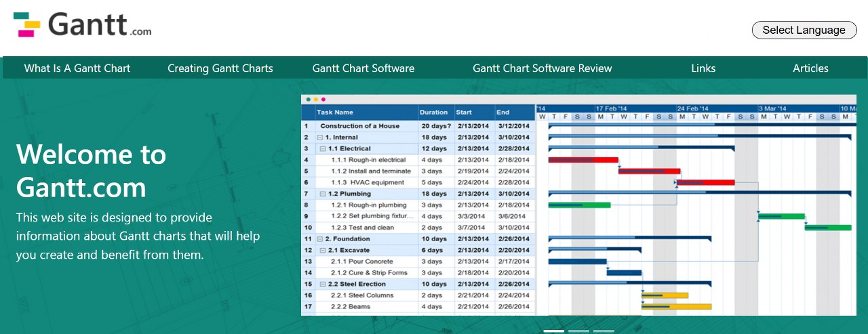
Task: Jump to the third carousel slide indicator
Action: point(604,331)
